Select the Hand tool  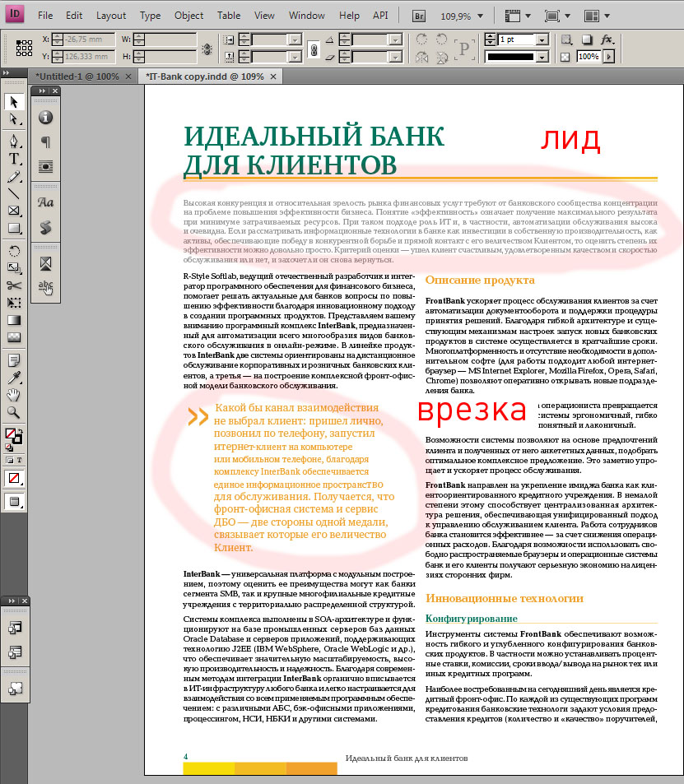(14, 395)
